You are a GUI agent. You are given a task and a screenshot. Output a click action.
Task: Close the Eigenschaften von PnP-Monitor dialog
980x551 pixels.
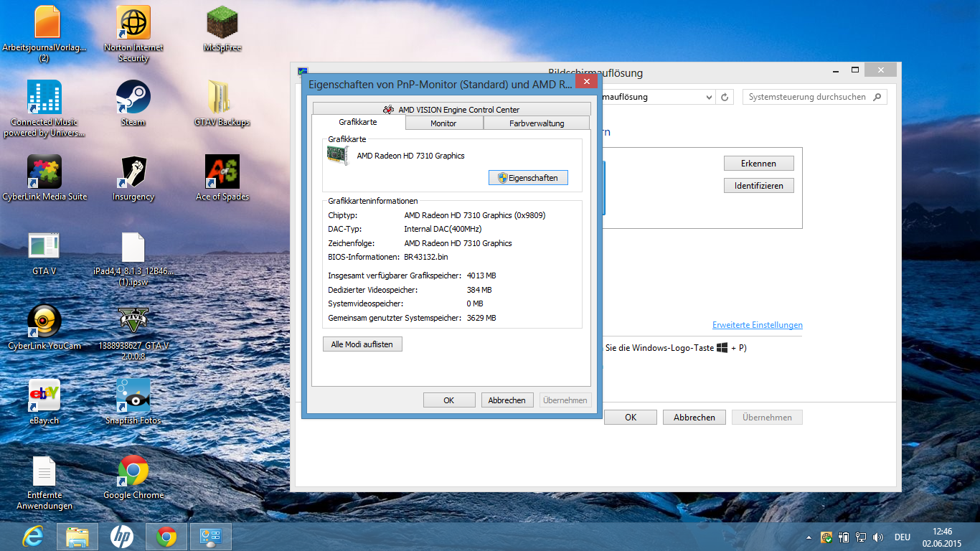tap(586, 83)
